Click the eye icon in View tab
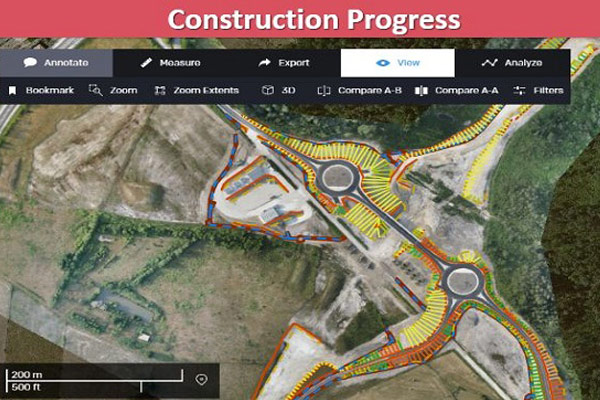The height and width of the screenshot is (400, 600). [x=383, y=63]
